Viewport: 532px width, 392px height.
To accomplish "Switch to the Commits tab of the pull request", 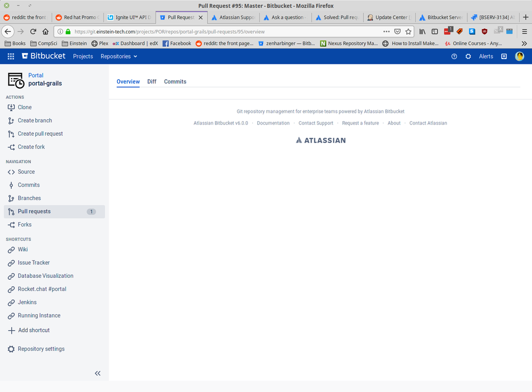I will tap(175, 81).
